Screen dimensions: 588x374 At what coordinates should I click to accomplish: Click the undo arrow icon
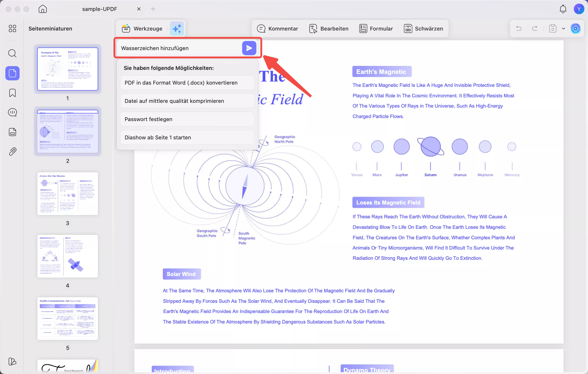[519, 28]
